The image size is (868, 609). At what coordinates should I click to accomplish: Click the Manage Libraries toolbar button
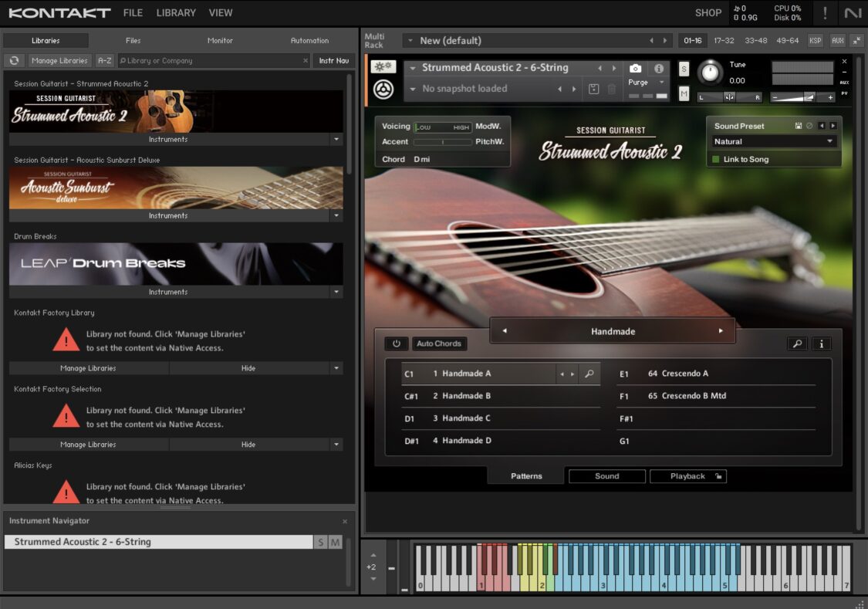point(59,60)
